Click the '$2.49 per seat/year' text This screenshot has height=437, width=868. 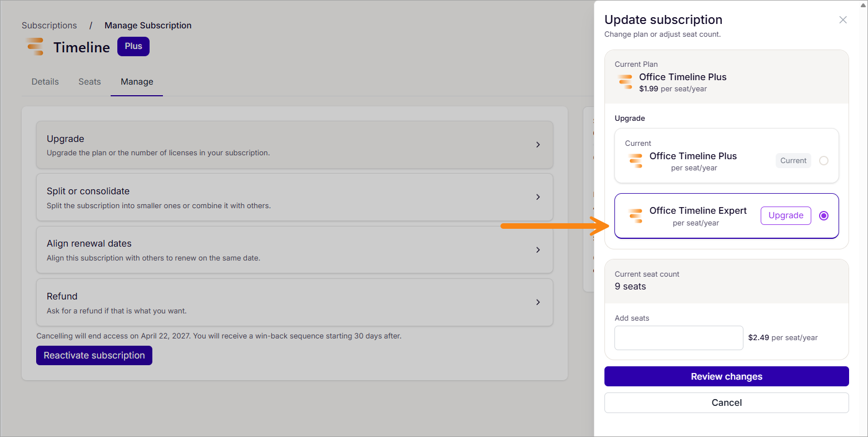point(783,338)
